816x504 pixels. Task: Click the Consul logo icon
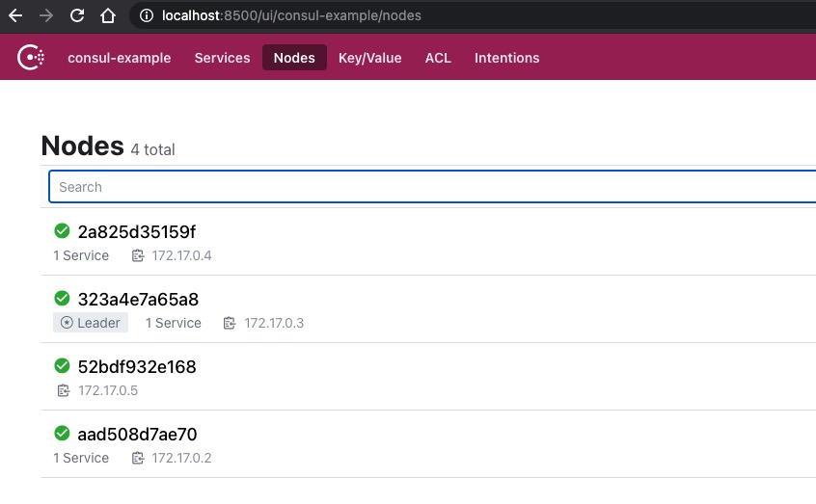[x=31, y=57]
